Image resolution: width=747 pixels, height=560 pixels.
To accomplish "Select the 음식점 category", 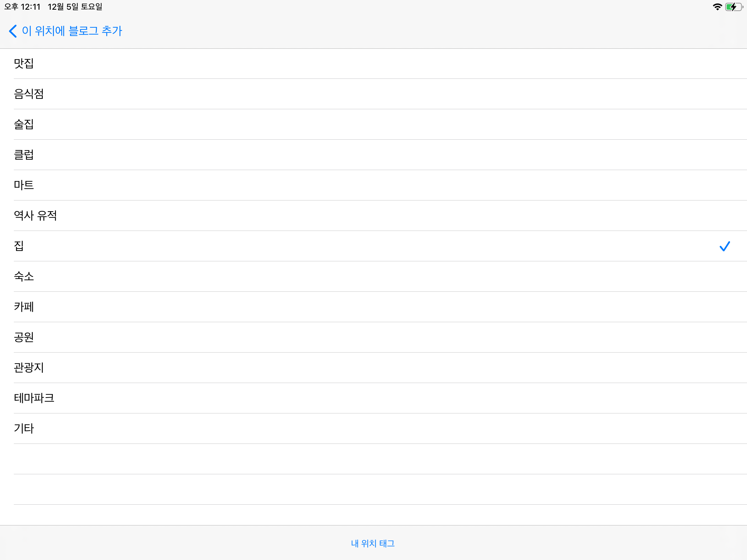I will tap(29, 94).
